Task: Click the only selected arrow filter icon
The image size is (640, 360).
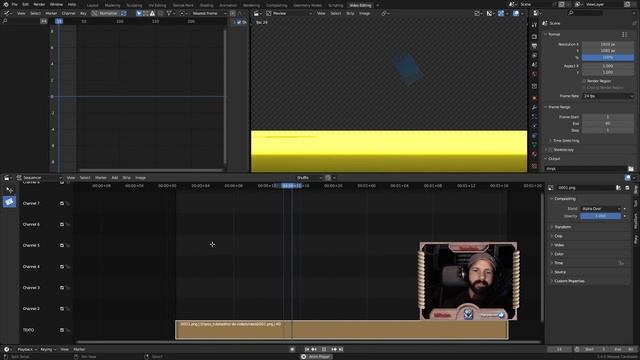Action: coord(139,13)
